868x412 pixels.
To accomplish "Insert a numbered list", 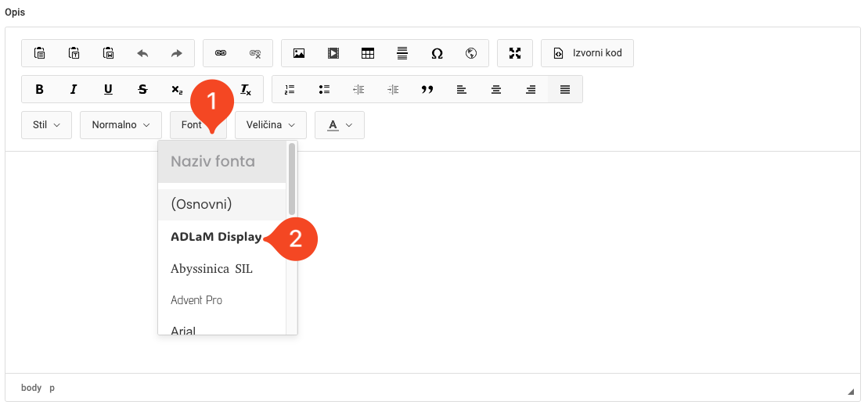I will click(290, 90).
